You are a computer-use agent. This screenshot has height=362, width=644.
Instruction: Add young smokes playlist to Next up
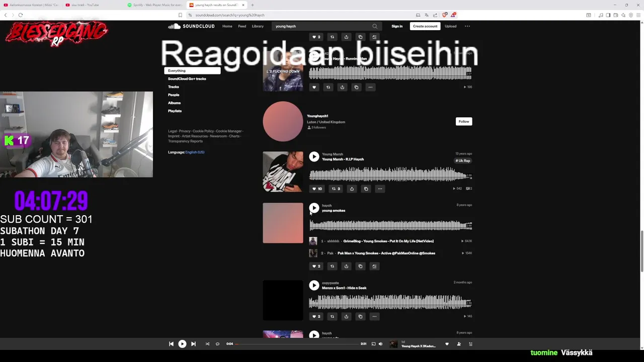[374, 266]
